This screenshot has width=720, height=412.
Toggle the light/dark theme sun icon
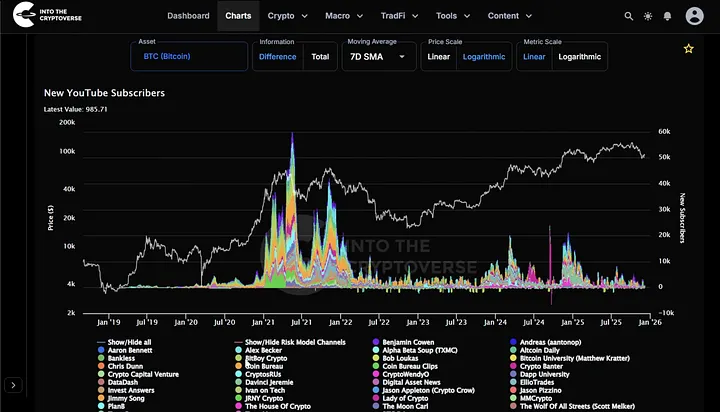click(x=648, y=16)
